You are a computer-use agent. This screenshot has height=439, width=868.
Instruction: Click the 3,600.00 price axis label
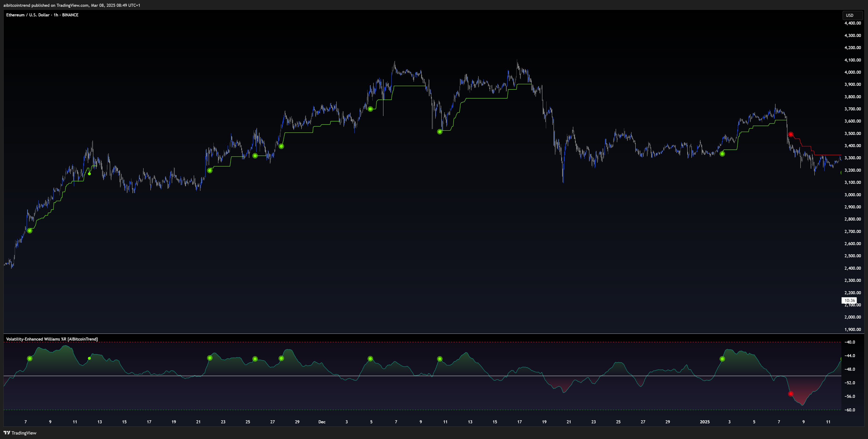[853, 121]
